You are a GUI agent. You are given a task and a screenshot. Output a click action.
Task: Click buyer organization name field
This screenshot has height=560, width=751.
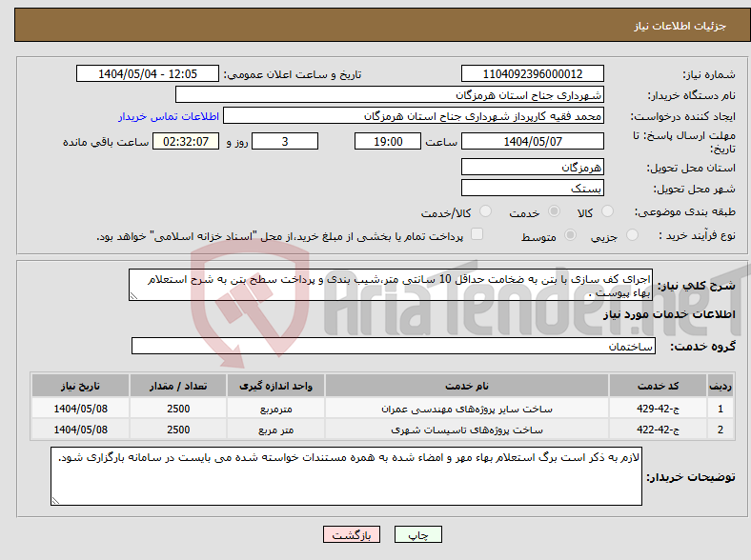(x=390, y=95)
